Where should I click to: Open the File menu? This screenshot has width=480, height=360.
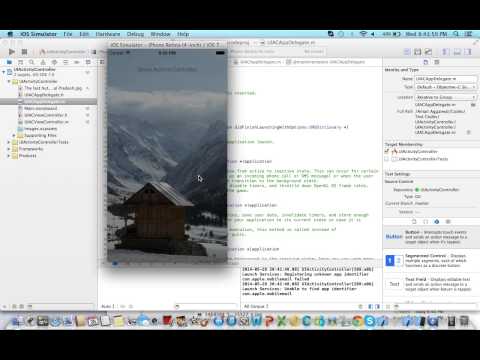(68, 34)
